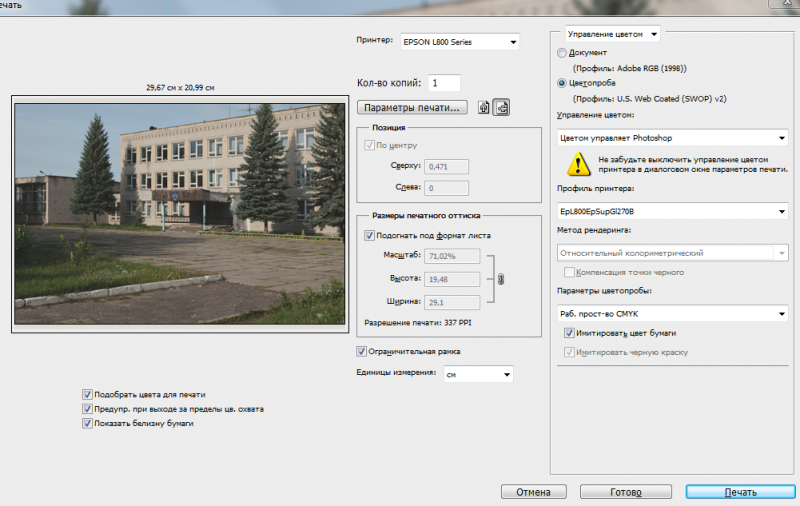800x506 pixels.
Task: Click the Отмена button
Action: (534, 492)
